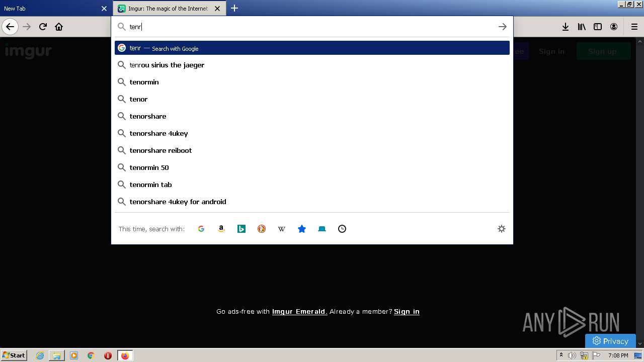Close the New Tab tab
Screen dimensions: 644x362
pos(104,9)
